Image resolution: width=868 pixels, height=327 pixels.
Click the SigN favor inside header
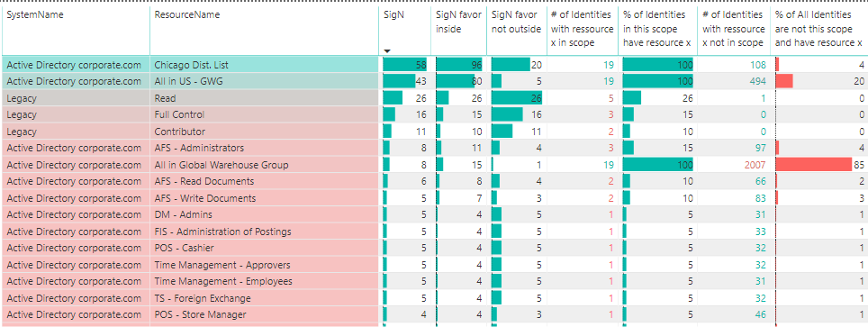458,23
